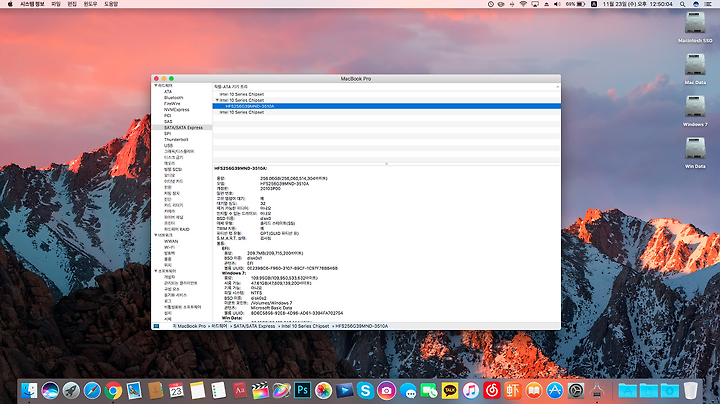Open the 도움말 menu
720x404 pixels.
coord(111,4)
